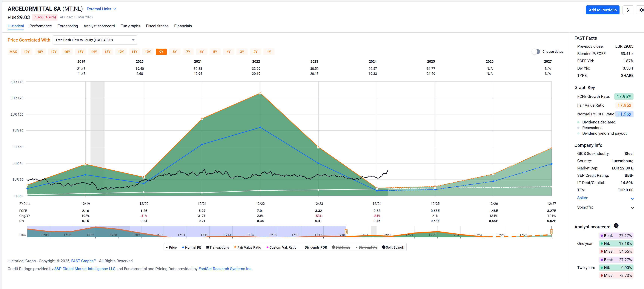Viewport: 644px width, 289px height.
Task: Click Two years Miss 72.73% badge
Action: click(616, 276)
